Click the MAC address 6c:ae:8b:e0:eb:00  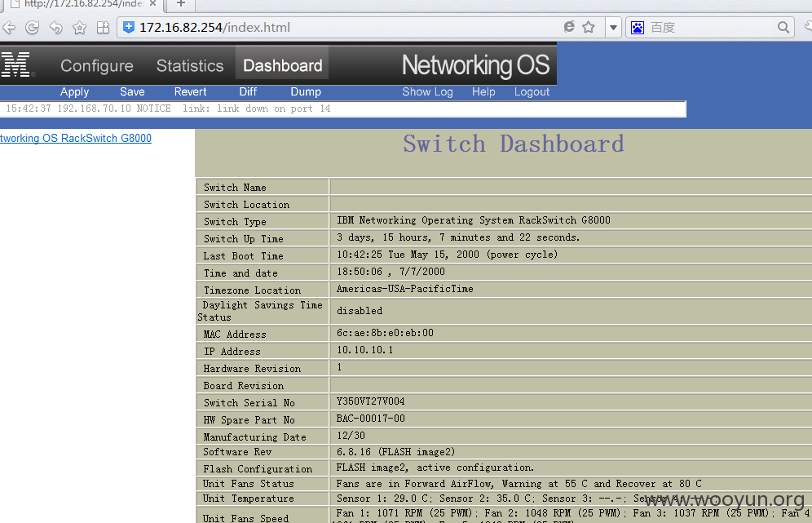[x=385, y=333]
